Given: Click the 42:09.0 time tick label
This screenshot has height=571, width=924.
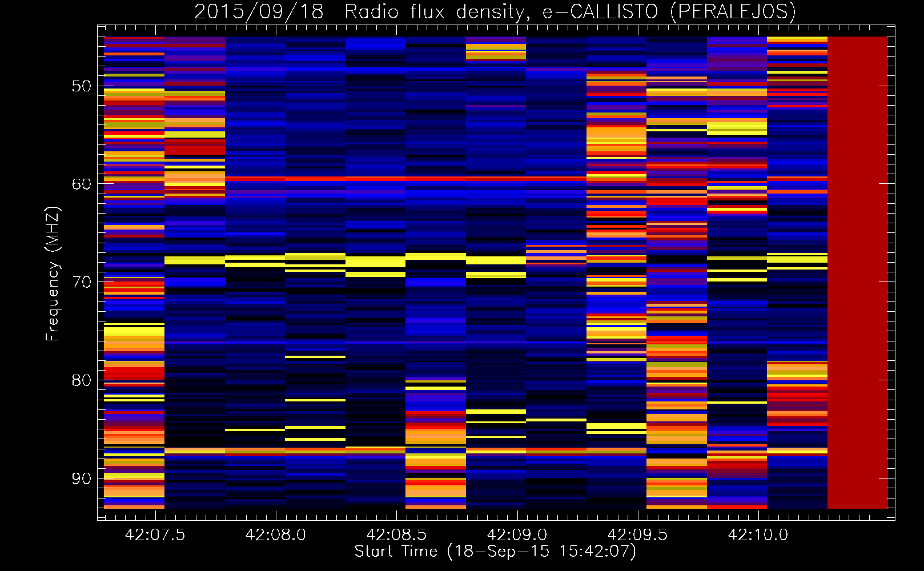Looking at the screenshot, I should click(517, 534).
